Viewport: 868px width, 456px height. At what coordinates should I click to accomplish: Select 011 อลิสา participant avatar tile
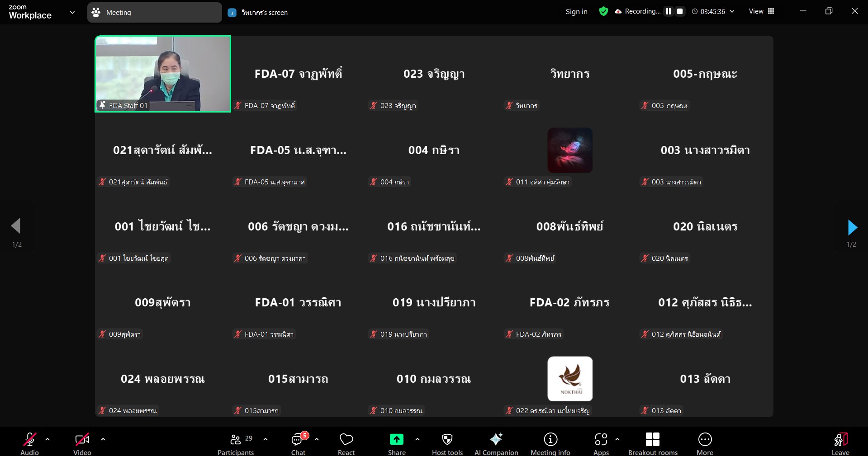(x=570, y=150)
